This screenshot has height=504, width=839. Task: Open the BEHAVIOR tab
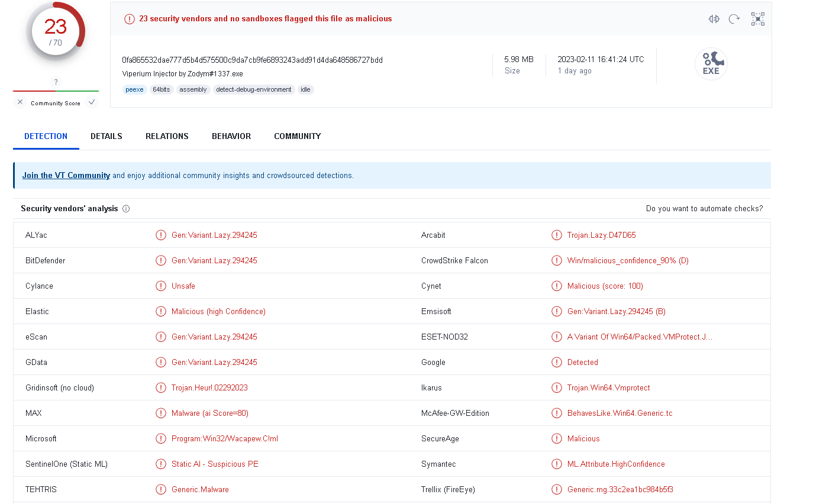[231, 136]
